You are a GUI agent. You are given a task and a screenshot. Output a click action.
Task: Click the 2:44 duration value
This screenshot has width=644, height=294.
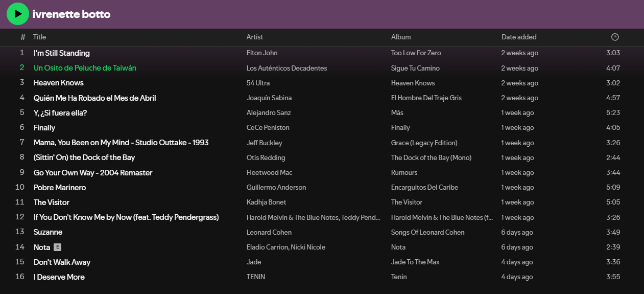tap(613, 157)
